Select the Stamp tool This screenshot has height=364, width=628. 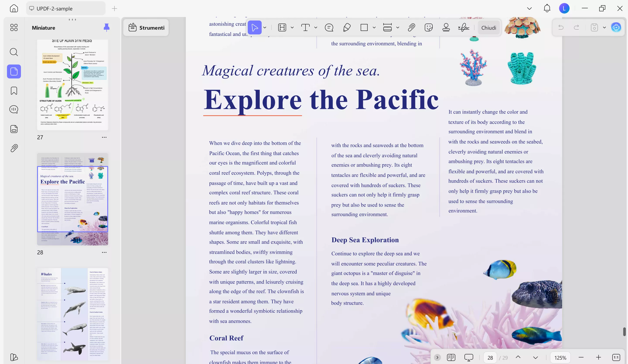coord(446,27)
